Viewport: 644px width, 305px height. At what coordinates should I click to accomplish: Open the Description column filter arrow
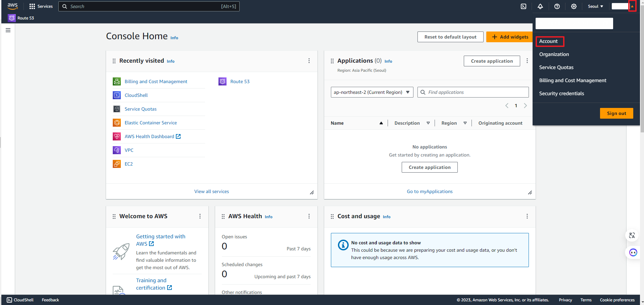click(428, 123)
